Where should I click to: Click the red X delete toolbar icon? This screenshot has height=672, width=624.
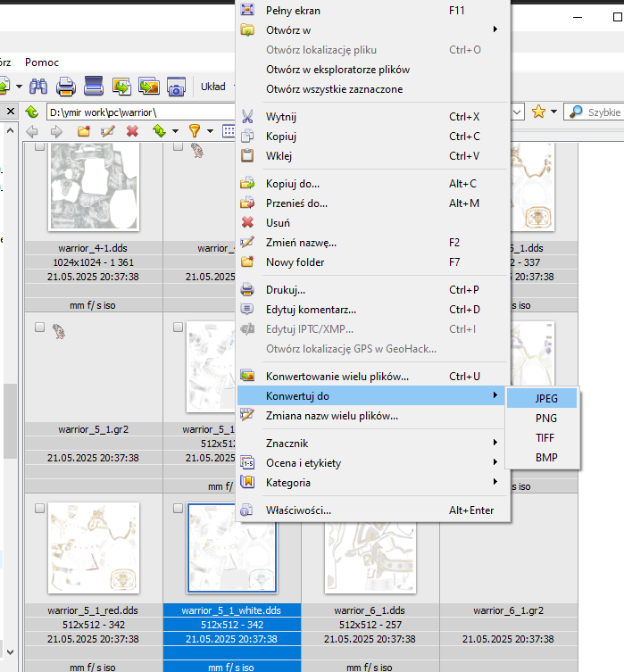[x=132, y=131]
